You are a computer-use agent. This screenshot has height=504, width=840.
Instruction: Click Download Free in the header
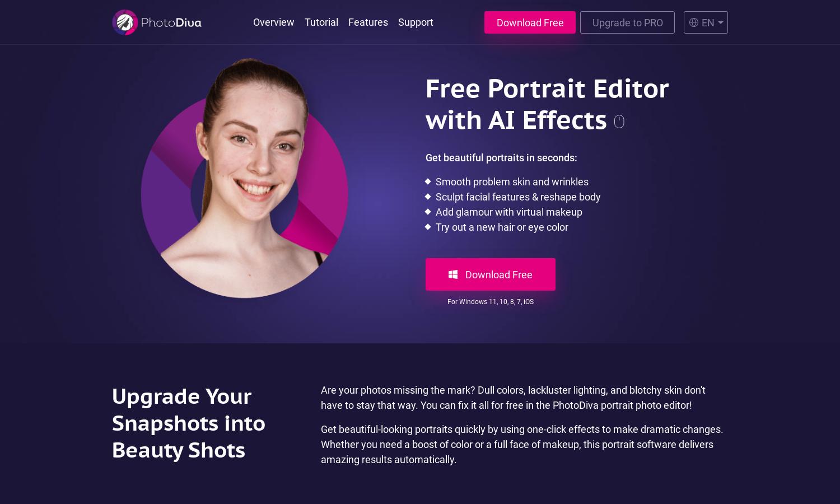coord(530,22)
